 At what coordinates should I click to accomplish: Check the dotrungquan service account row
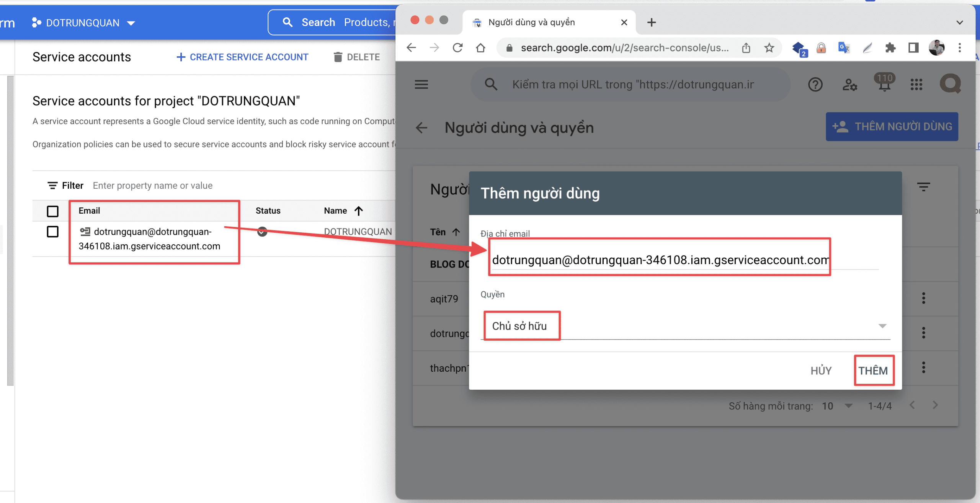click(52, 232)
